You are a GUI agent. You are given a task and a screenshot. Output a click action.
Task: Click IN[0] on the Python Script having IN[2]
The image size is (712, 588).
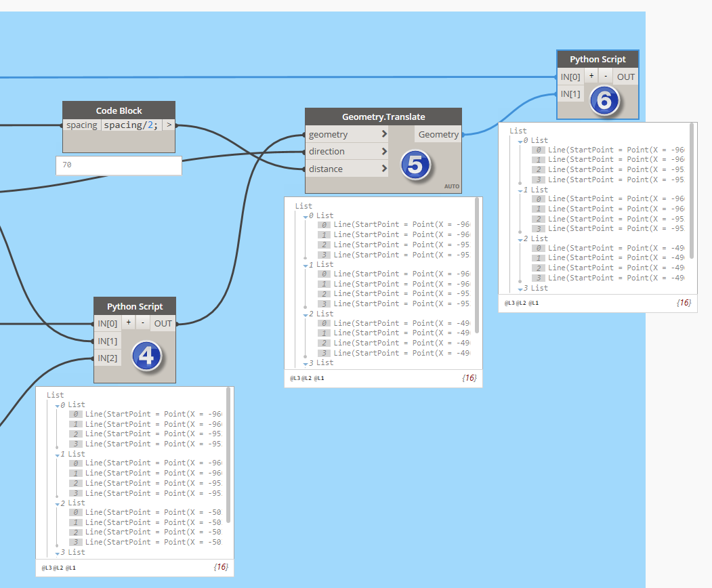tap(108, 323)
